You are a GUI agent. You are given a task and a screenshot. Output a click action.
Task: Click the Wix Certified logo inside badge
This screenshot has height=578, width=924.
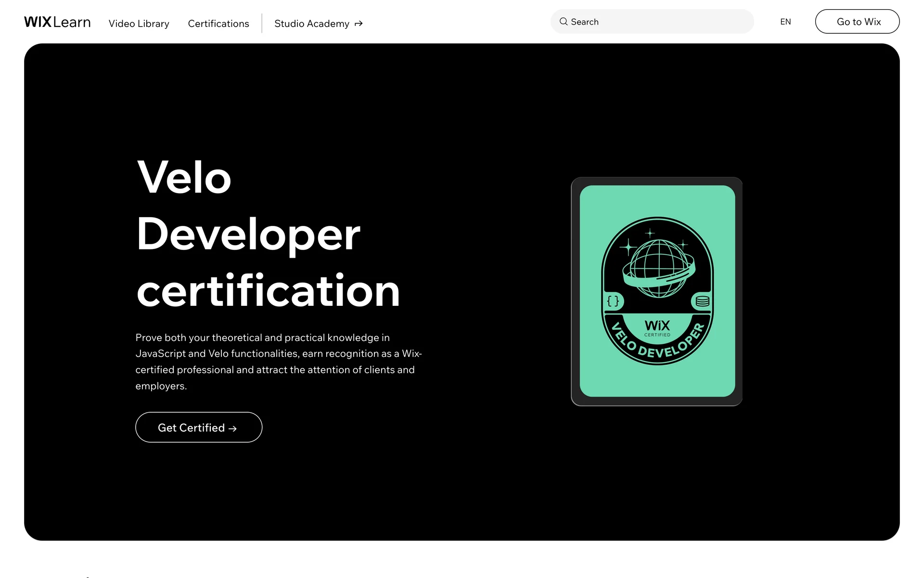coord(657,328)
